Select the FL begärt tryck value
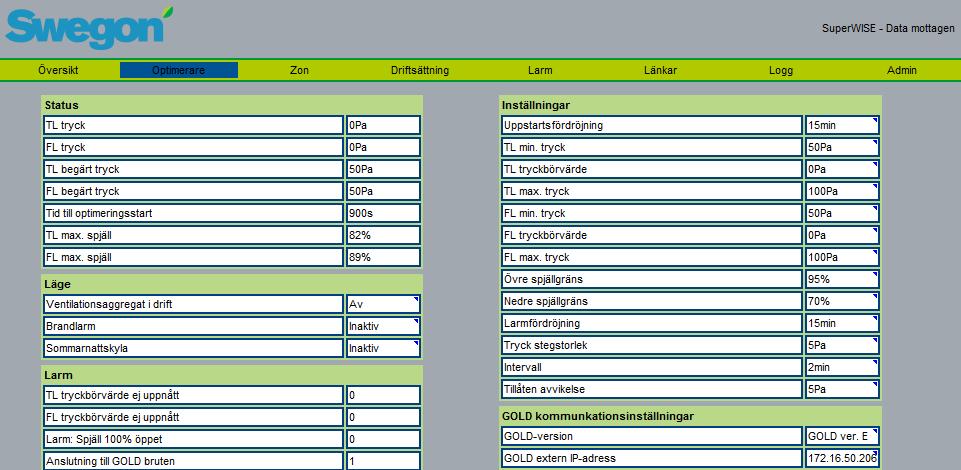The image size is (961, 470). (384, 191)
